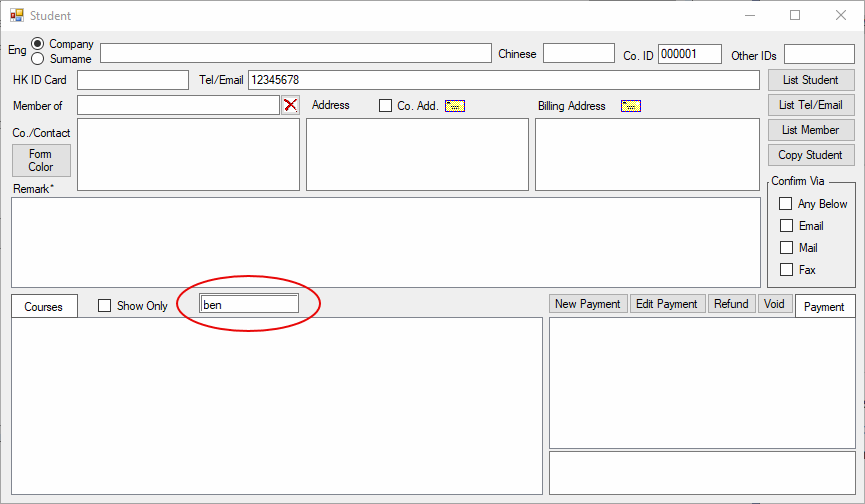Open the Billing Address yellow picker icon
This screenshot has width=865, height=504.
point(631,106)
